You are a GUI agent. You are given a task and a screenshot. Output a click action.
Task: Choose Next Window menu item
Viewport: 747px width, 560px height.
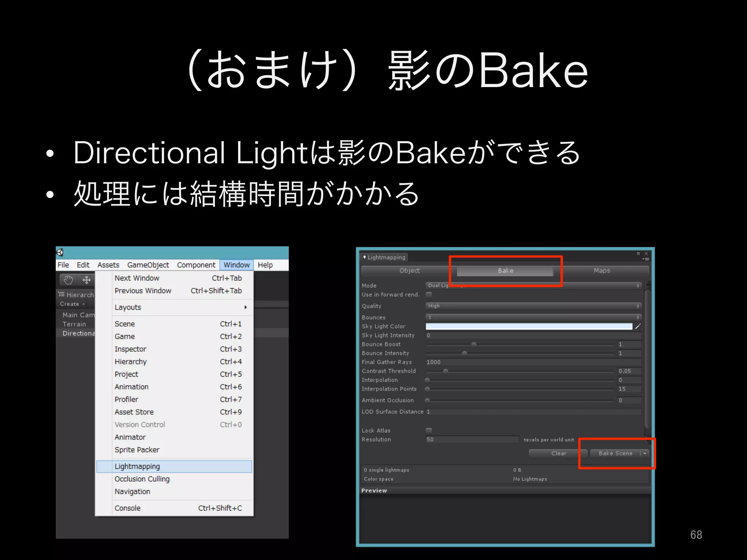click(x=174, y=278)
